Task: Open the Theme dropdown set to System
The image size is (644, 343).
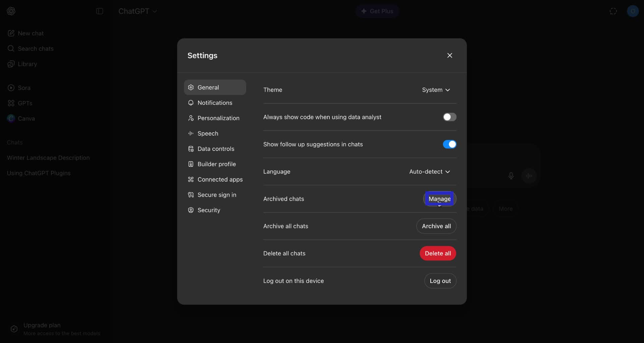Action: (x=436, y=90)
